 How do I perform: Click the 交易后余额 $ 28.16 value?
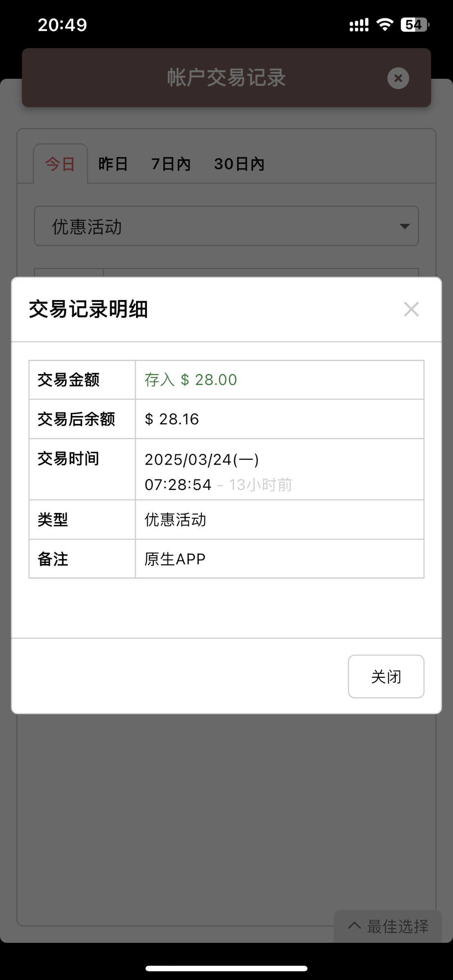tap(172, 419)
